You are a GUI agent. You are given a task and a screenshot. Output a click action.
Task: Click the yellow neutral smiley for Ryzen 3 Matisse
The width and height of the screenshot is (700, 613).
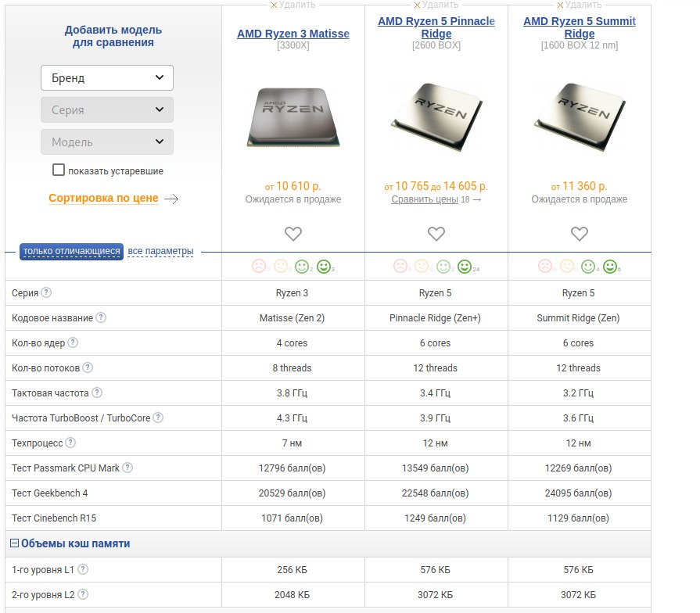coord(280,267)
